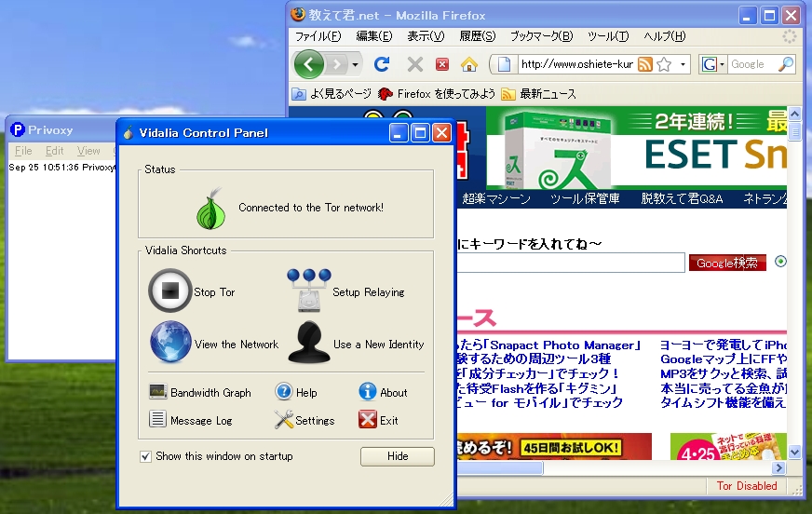
Task: Click the Firefox Stop loading X icon
Action: (x=414, y=64)
